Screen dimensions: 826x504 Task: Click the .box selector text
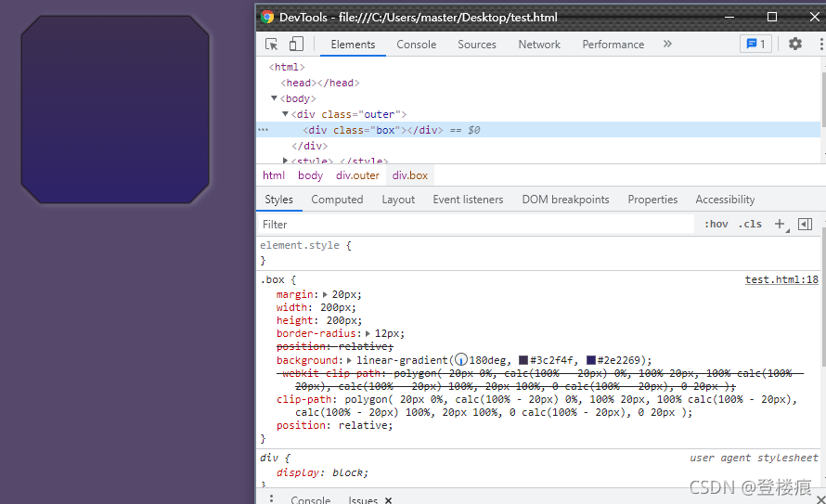[272, 279]
